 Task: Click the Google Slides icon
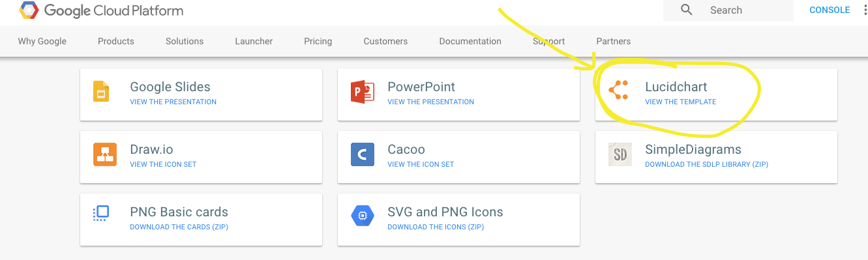click(101, 92)
